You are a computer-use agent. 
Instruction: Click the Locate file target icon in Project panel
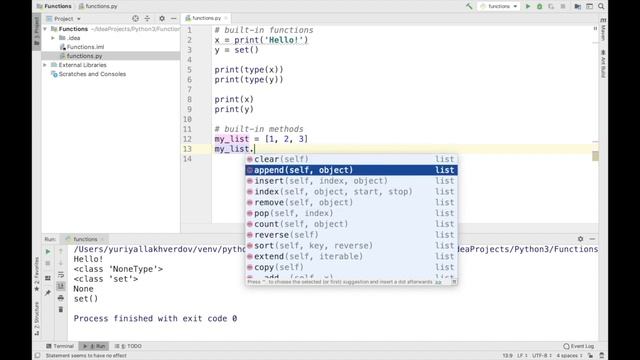136,18
